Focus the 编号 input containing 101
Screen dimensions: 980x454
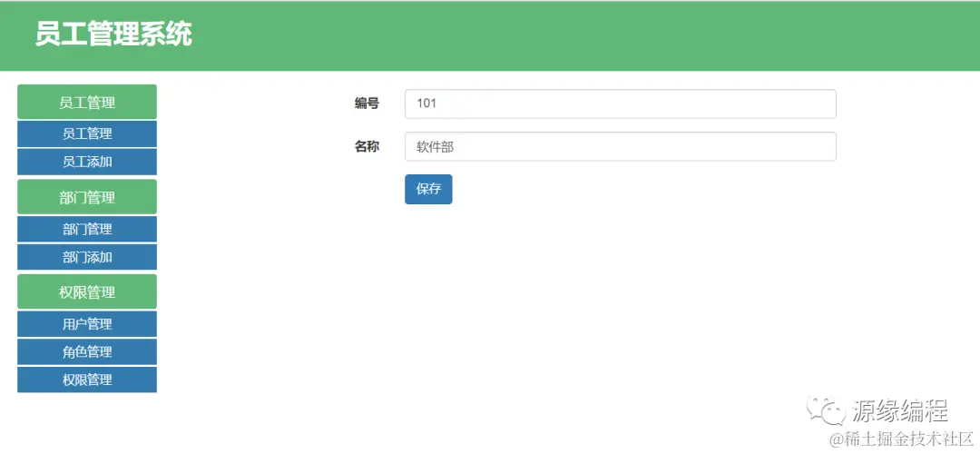pyautogui.click(x=620, y=104)
